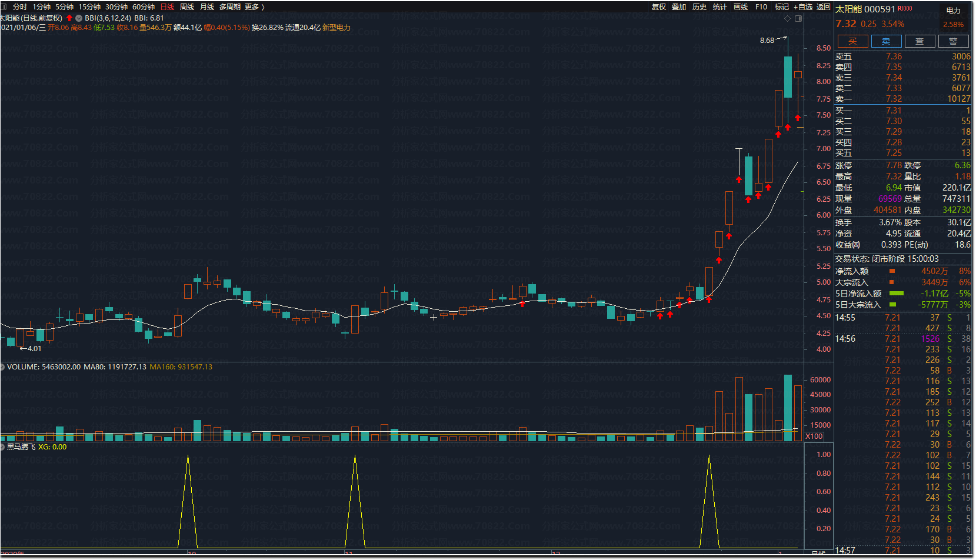
Task: Select the 1分钟 period tab
Action: click(41, 7)
